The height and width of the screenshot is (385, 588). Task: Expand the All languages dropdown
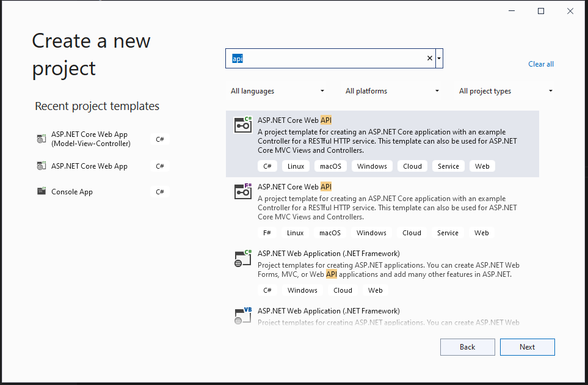pyautogui.click(x=277, y=91)
